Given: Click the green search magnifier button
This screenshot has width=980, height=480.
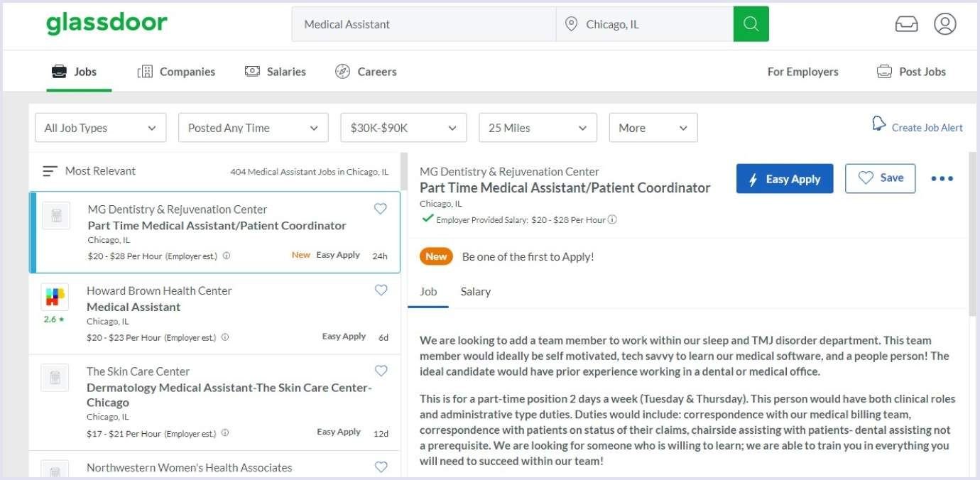Looking at the screenshot, I should [751, 24].
